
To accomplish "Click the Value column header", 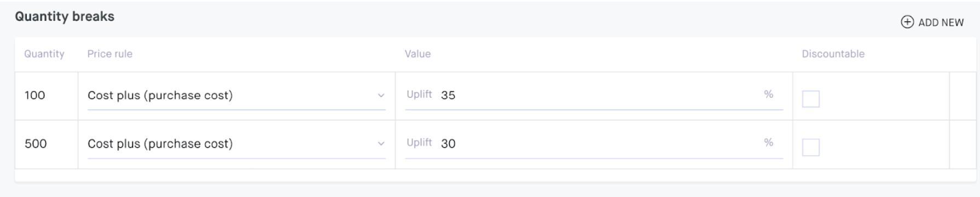I will 417,54.
